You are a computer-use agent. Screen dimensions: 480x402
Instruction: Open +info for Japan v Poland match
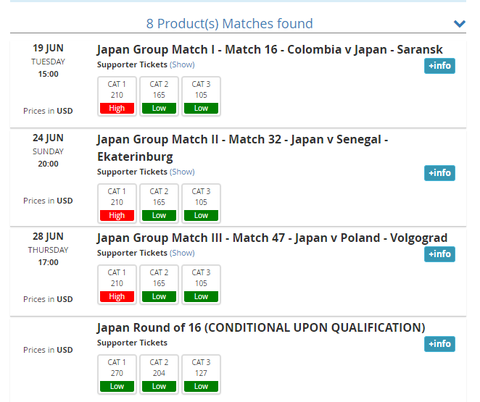pyautogui.click(x=439, y=254)
